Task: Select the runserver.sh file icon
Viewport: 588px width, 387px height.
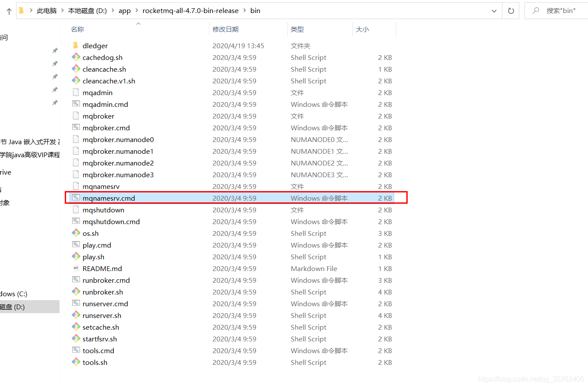Action: [76, 315]
